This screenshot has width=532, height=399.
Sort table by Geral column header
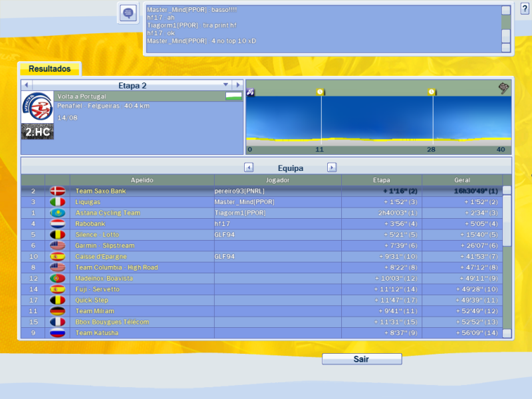(462, 180)
